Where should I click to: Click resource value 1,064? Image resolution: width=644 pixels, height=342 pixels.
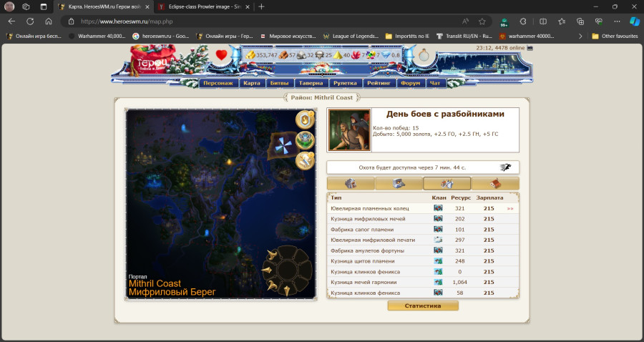[x=460, y=282]
